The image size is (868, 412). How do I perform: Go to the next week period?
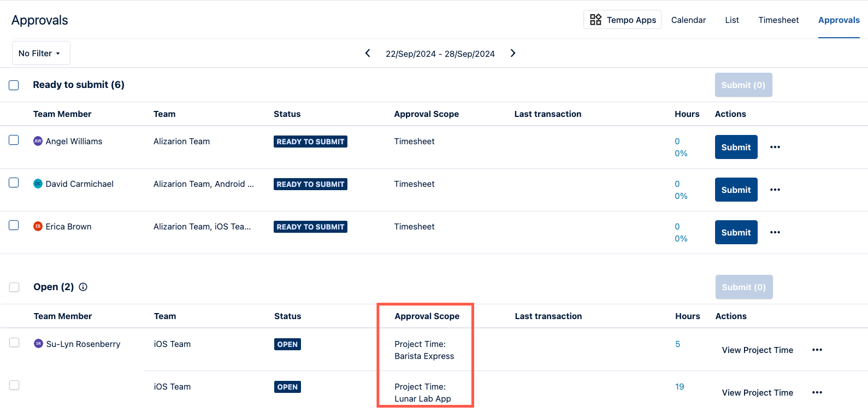512,53
